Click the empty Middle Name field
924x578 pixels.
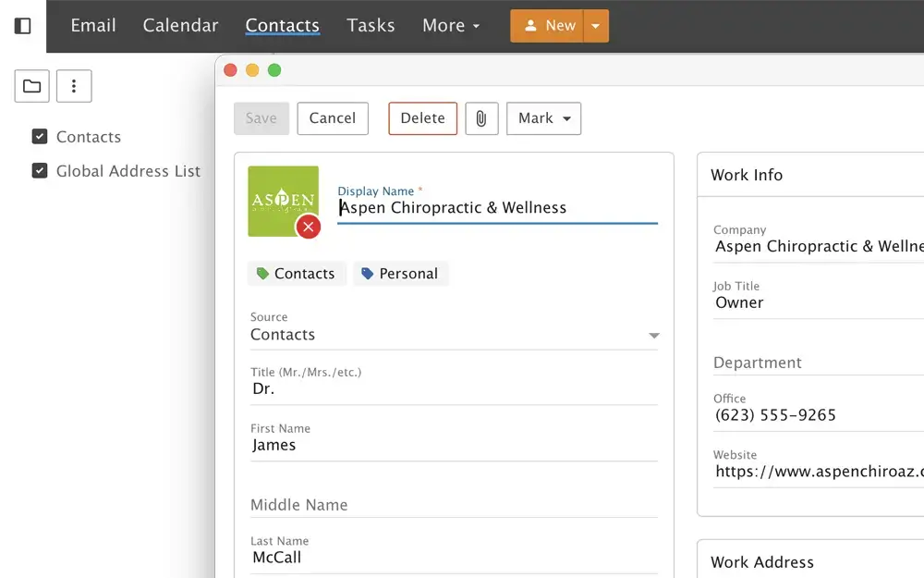pos(454,505)
